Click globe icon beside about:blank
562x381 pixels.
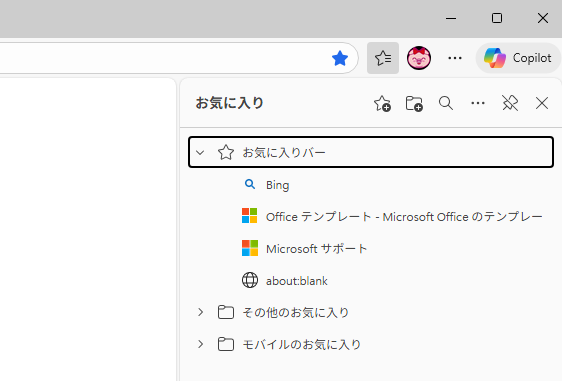[x=249, y=280]
